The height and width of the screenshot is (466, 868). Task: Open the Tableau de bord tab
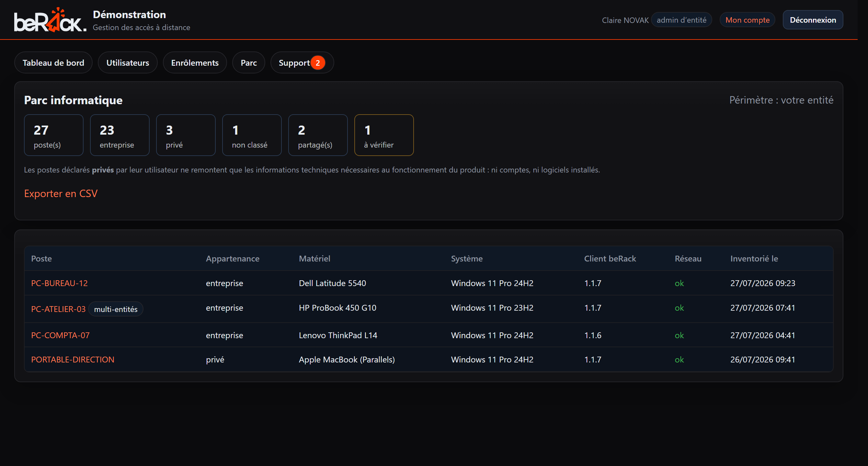pos(53,63)
